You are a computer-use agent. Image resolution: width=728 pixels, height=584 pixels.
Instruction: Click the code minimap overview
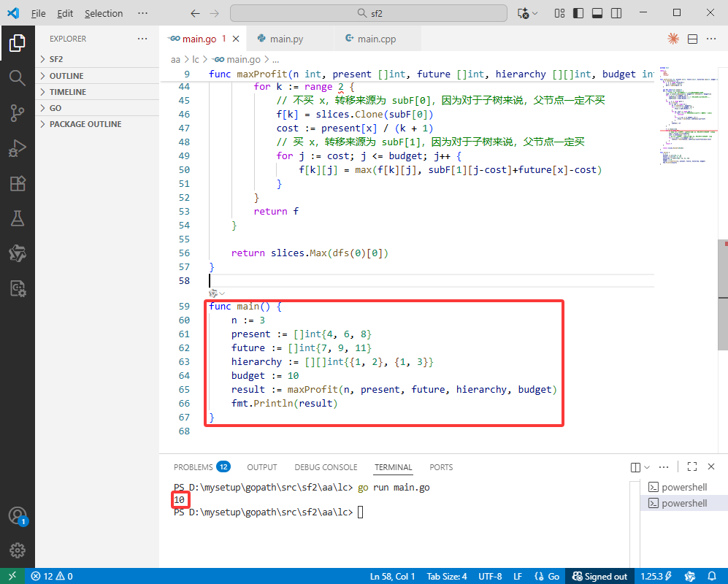click(x=688, y=116)
